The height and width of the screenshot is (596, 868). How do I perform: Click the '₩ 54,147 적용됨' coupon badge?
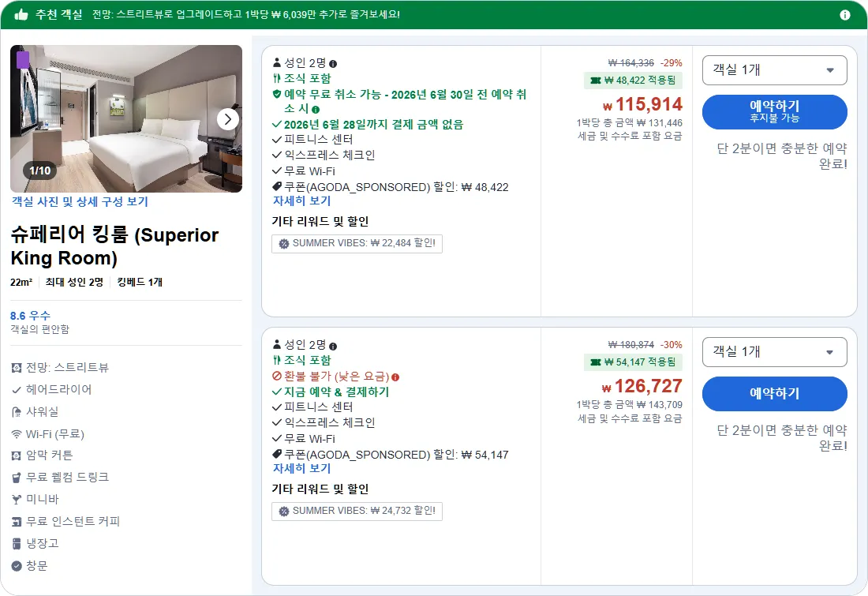(634, 362)
